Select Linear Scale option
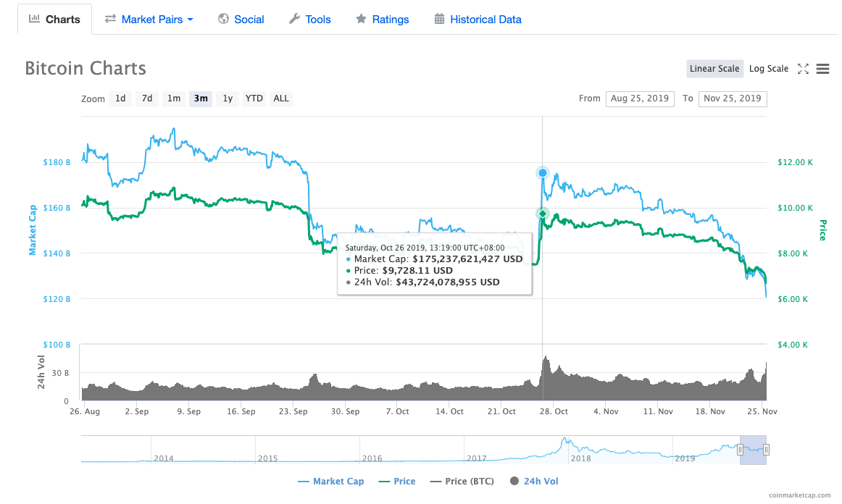The image size is (842, 504). [x=714, y=69]
